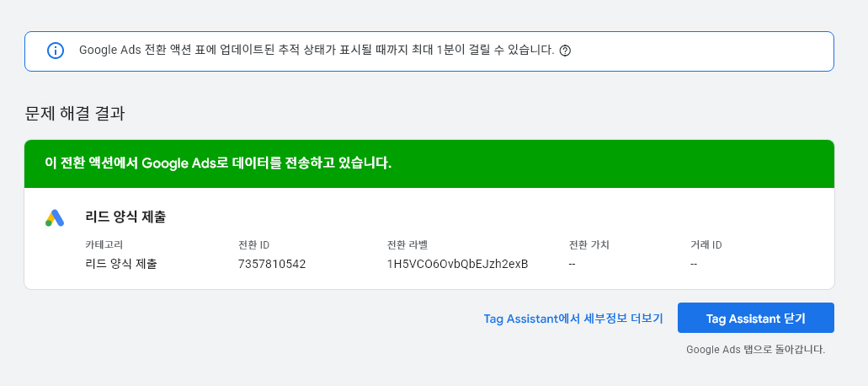The width and height of the screenshot is (868, 386).
Task: Click the Google Ads logo icon
Action: tap(55, 218)
